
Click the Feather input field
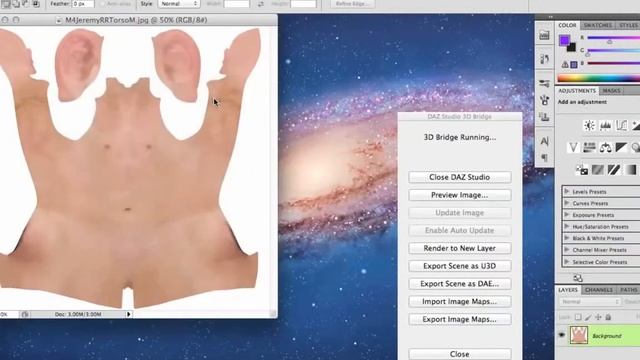click(x=83, y=4)
